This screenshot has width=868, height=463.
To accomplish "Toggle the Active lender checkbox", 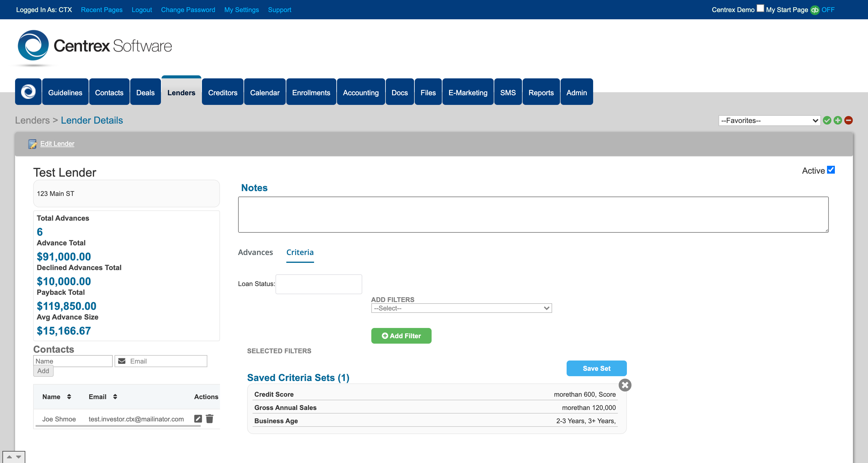I will click(831, 170).
